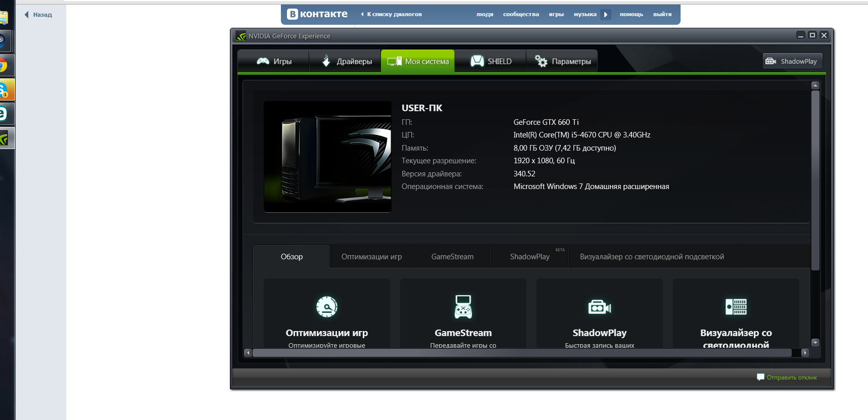The height and width of the screenshot is (420, 868).
Task: Open Визуалайзер со светодиодной подсветкой sub-tab
Action: tap(652, 257)
